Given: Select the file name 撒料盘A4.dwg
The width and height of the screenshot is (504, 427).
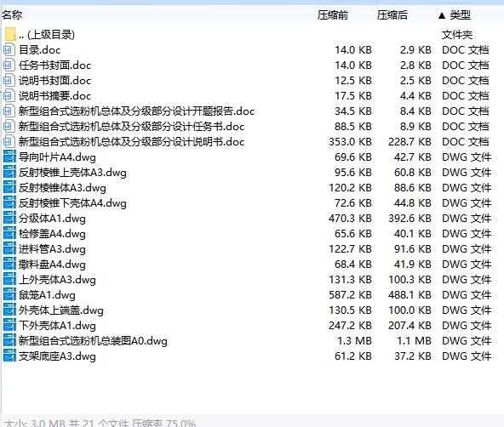Looking at the screenshot, I should coord(52,265).
